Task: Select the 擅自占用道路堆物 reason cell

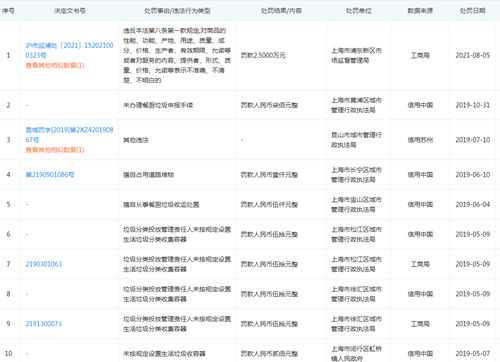Action: coord(148,175)
